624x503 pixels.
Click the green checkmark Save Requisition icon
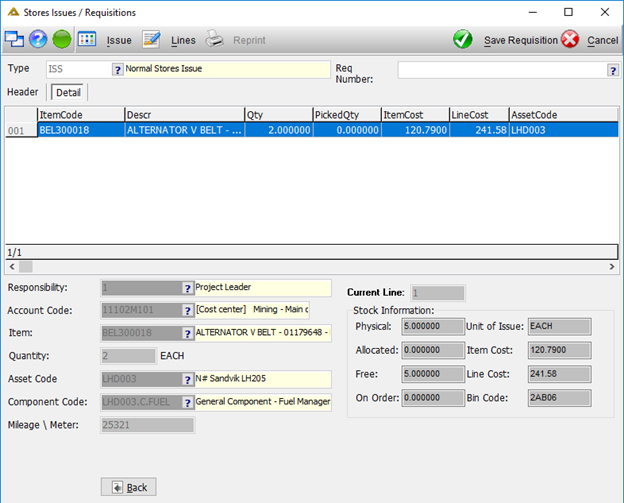(462, 39)
